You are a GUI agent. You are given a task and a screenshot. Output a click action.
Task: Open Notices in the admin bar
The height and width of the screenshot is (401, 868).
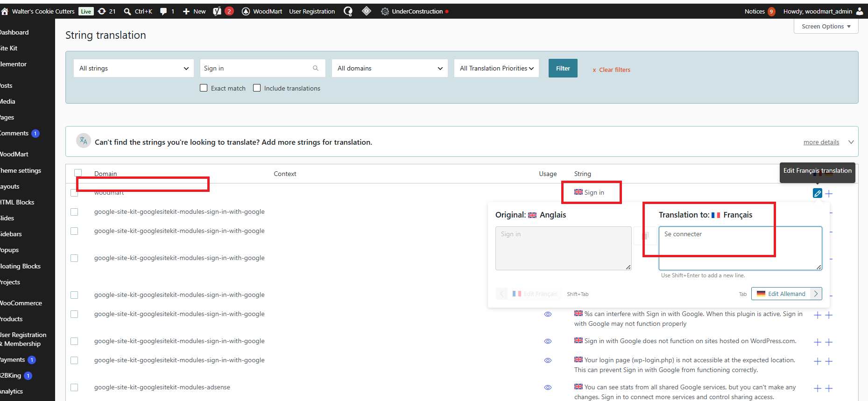pyautogui.click(x=760, y=11)
